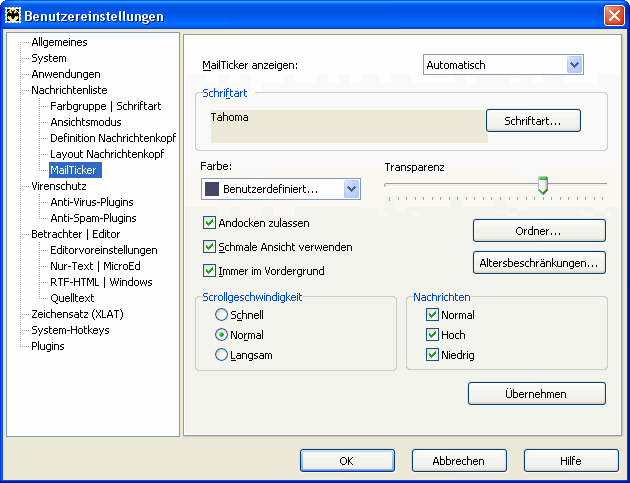Open Farbgruppe | Schriftart settings

(105, 106)
